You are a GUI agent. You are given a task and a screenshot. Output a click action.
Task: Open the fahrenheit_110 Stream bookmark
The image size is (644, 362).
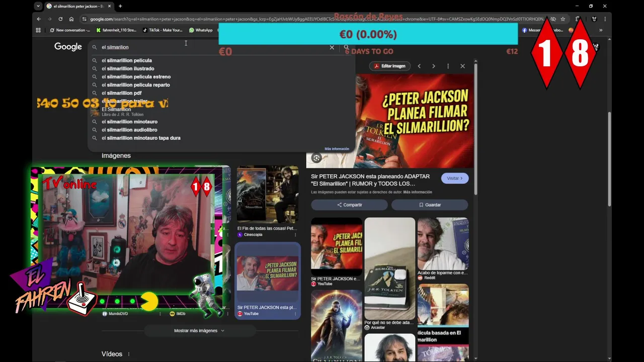pyautogui.click(x=116, y=30)
